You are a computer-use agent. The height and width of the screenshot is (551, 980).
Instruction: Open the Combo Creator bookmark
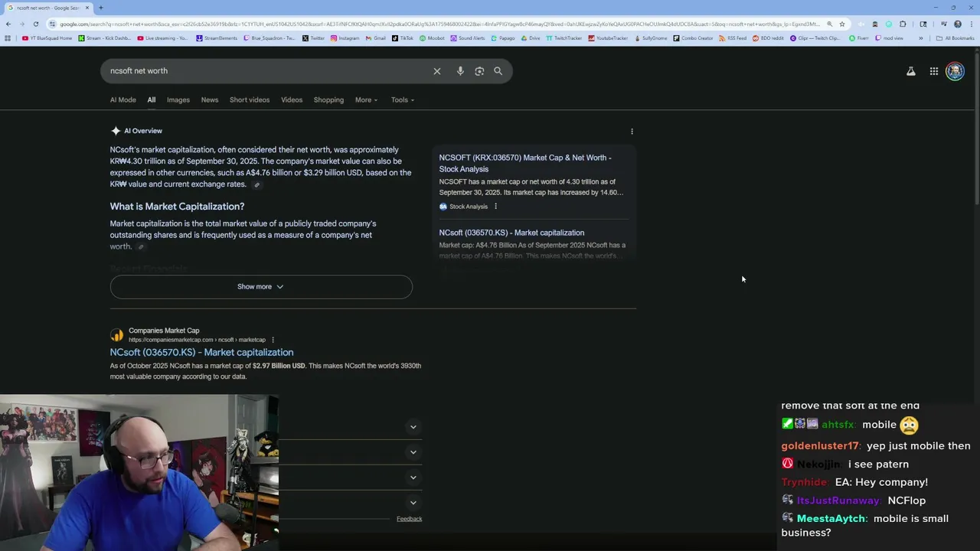click(x=693, y=38)
